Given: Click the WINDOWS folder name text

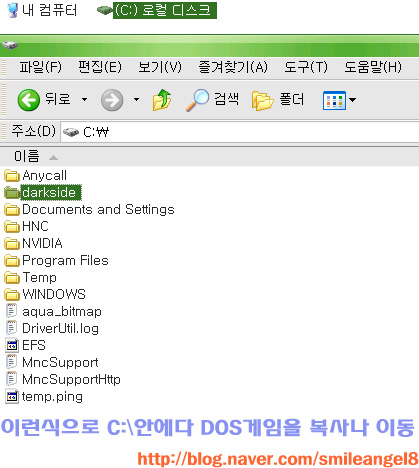Looking at the screenshot, I should 54,294.
